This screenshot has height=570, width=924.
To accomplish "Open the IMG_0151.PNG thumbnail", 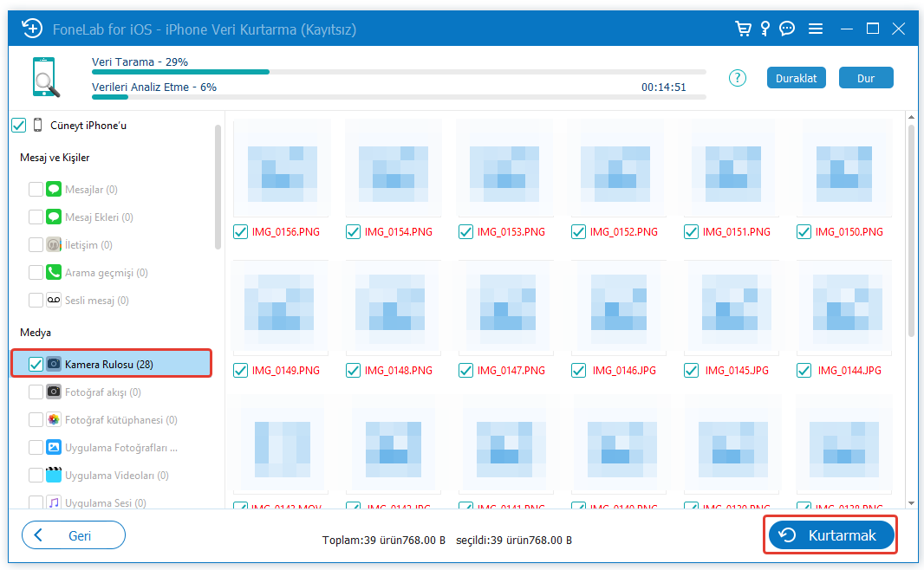I will click(x=728, y=168).
